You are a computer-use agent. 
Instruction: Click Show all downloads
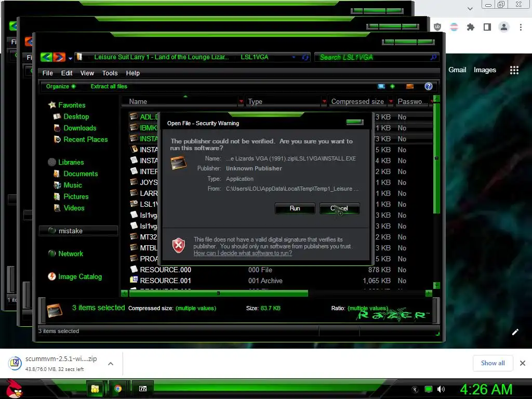[x=493, y=363]
